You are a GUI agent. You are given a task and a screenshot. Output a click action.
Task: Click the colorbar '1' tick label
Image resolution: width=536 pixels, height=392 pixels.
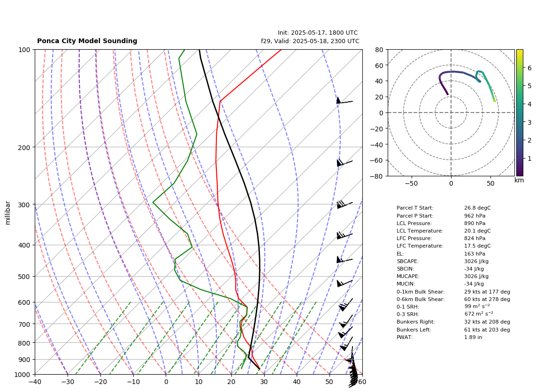point(529,158)
